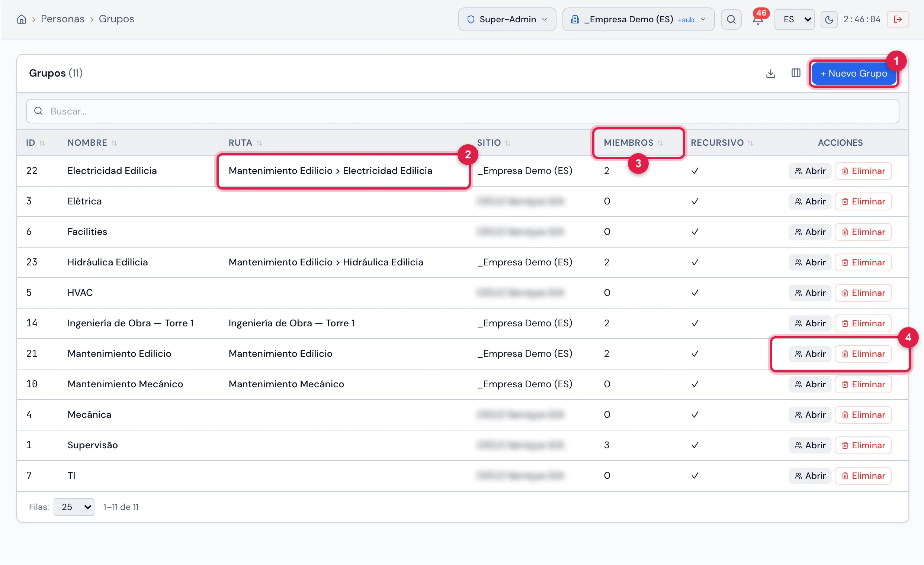Image resolution: width=924 pixels, height=565 pixels.
Task: Click the logout icon
Action: tap(898, 19)
